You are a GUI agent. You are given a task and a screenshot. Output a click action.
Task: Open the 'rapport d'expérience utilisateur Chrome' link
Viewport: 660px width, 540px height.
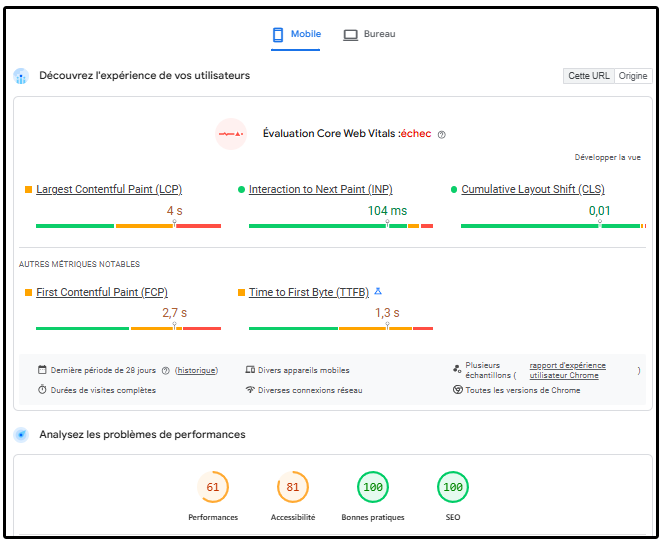[x=567, y=370]
